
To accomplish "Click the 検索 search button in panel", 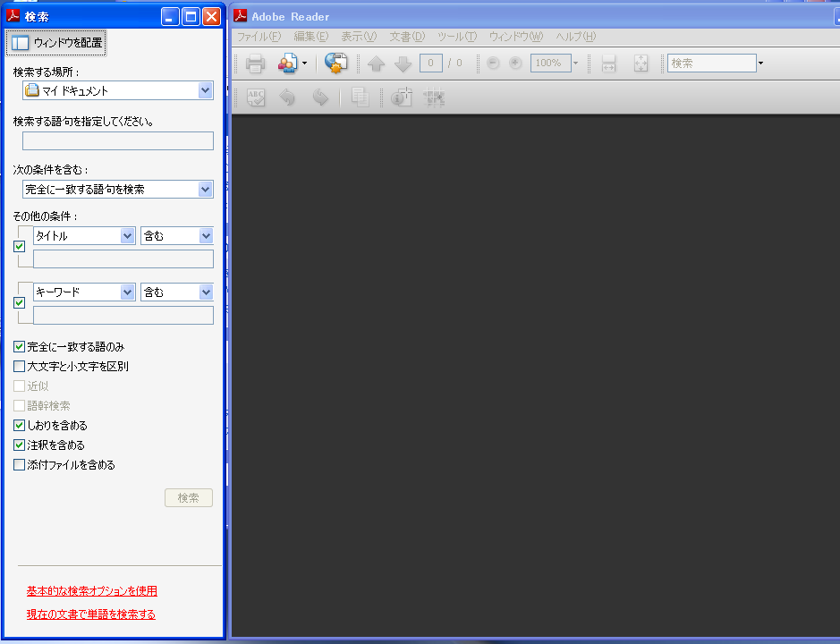I will point(189,497).
